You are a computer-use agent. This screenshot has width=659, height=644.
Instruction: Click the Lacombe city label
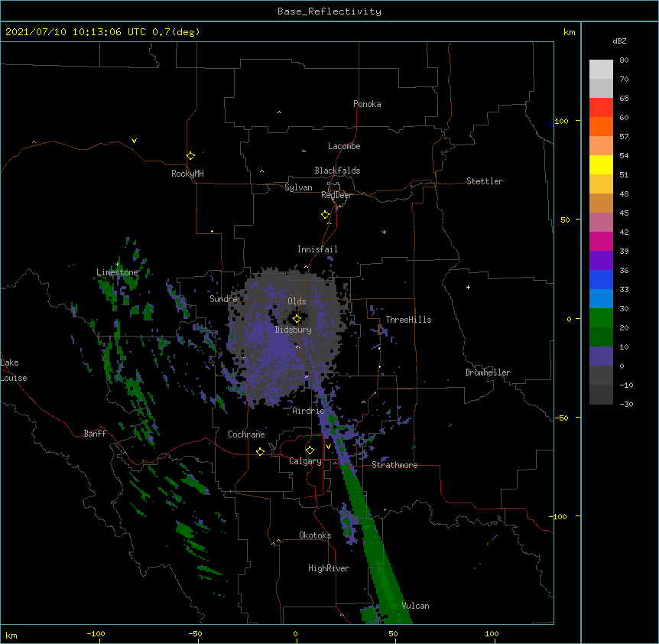tap(344, 146)
